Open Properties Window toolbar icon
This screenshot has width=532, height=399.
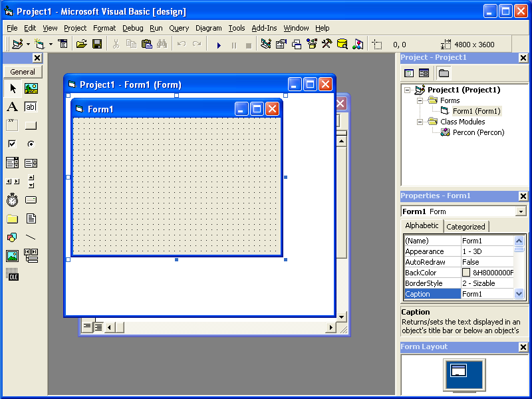[281, 44]
